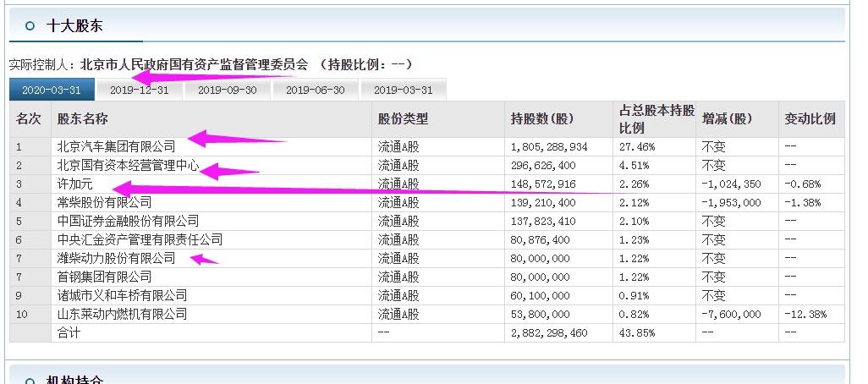This screenshot has height=384, width=868.
Task: Click 首钢集团有限公司 shareholder name
Action: coord(104,277)
